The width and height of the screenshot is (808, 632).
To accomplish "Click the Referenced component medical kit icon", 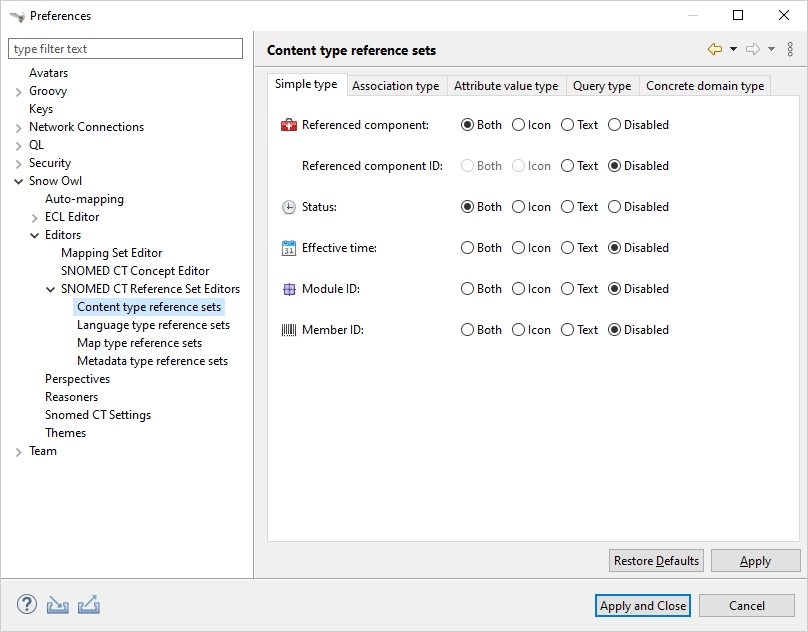I will (289, 125).
